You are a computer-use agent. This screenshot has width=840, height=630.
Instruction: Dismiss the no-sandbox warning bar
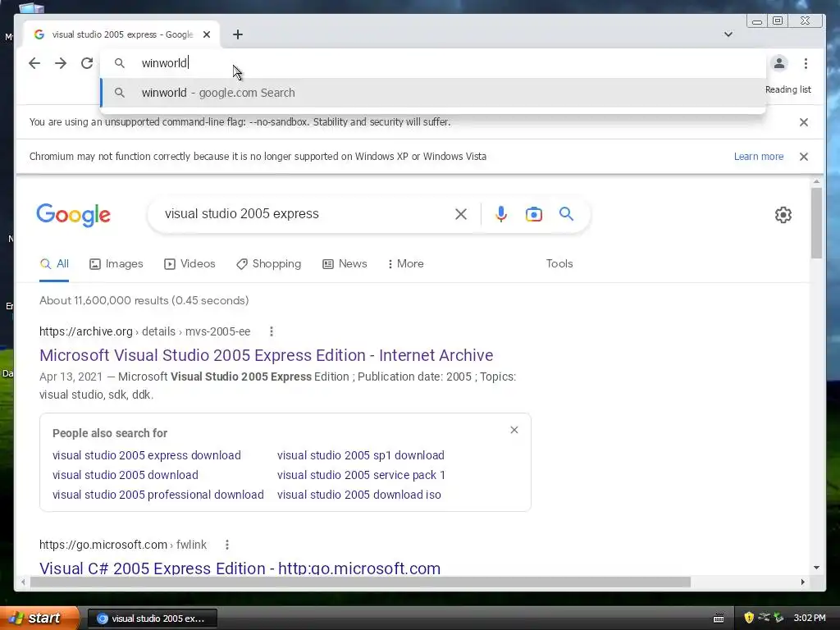(x=804, y=122)
